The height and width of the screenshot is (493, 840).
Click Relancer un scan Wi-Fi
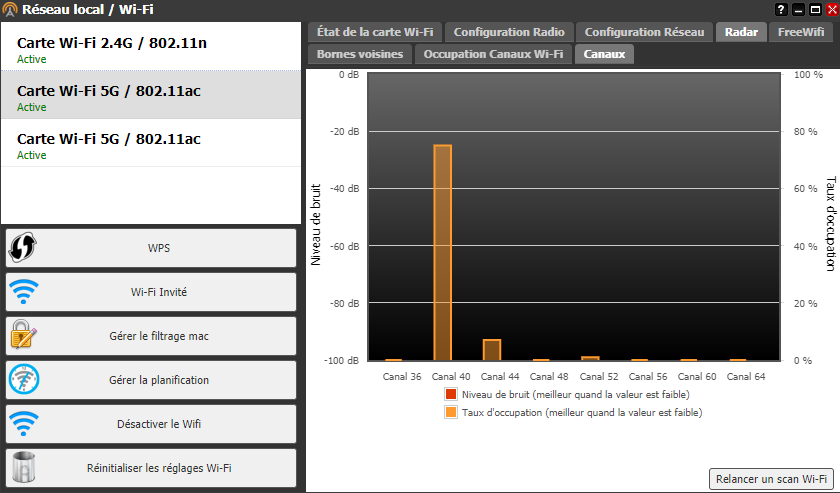point(771,479)
